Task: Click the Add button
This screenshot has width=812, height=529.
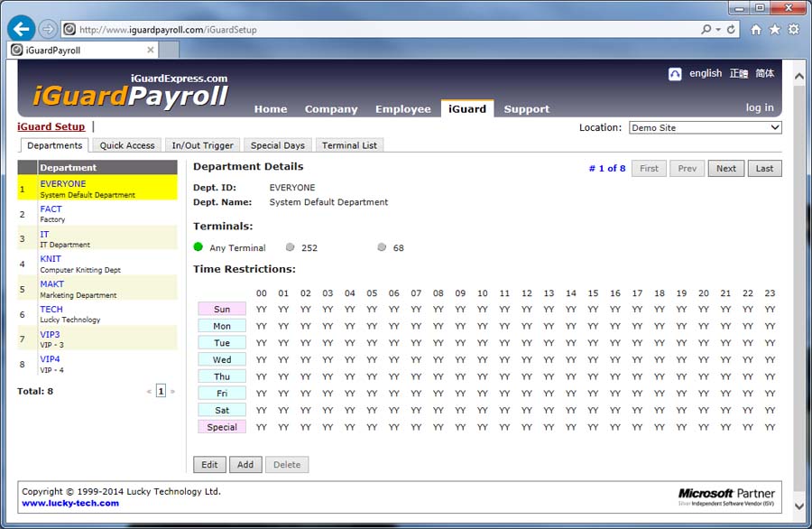Action: [x=245, y=464]
